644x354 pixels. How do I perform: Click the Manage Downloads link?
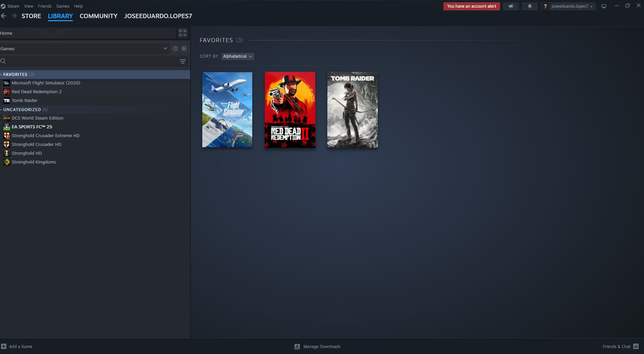click(322, 346)
